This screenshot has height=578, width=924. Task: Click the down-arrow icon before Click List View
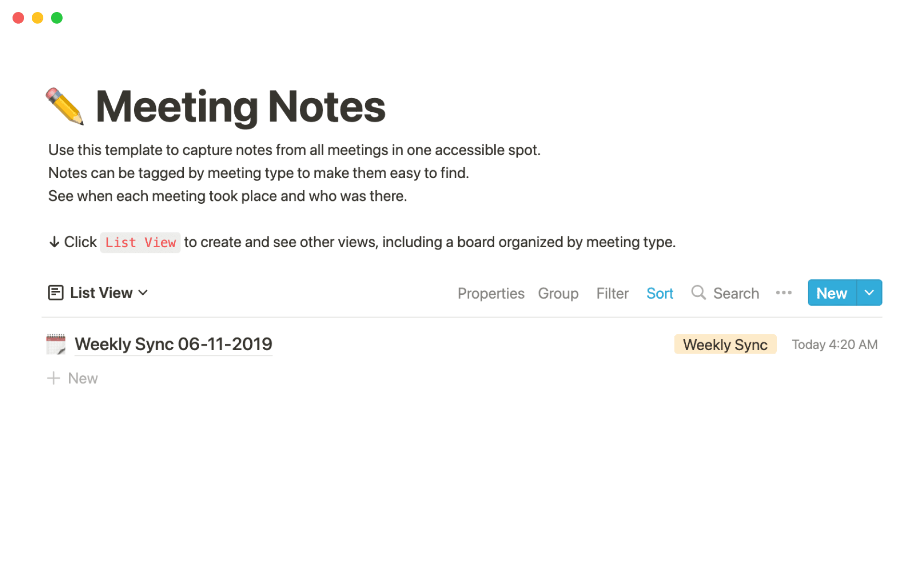pyautogui.click(x=54, y=242)
